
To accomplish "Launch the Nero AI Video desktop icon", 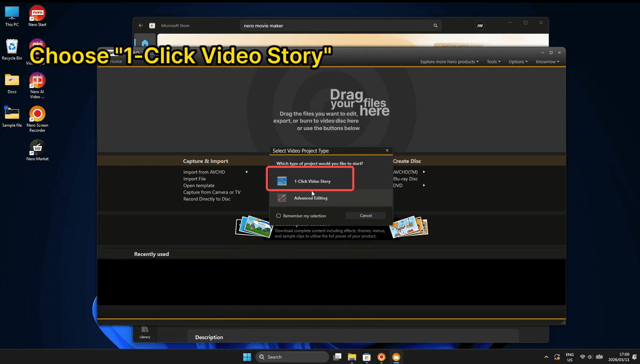I will click(37, 81).
